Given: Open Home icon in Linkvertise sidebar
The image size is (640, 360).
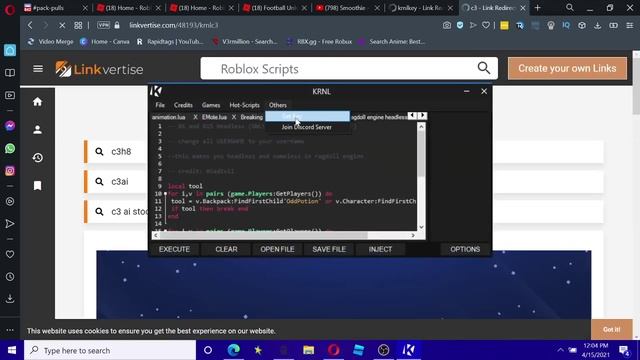Looking at the screenshot, I should [x=38, y=102].
